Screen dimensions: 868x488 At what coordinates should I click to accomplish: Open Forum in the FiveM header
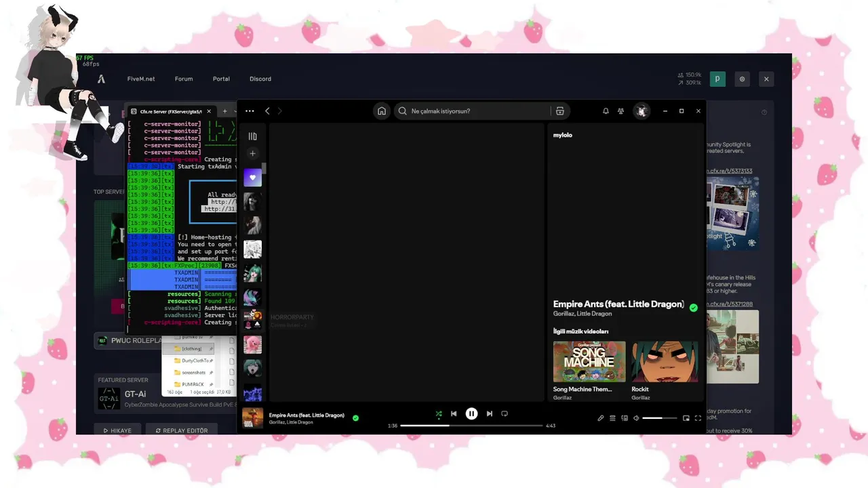point(184,79)
